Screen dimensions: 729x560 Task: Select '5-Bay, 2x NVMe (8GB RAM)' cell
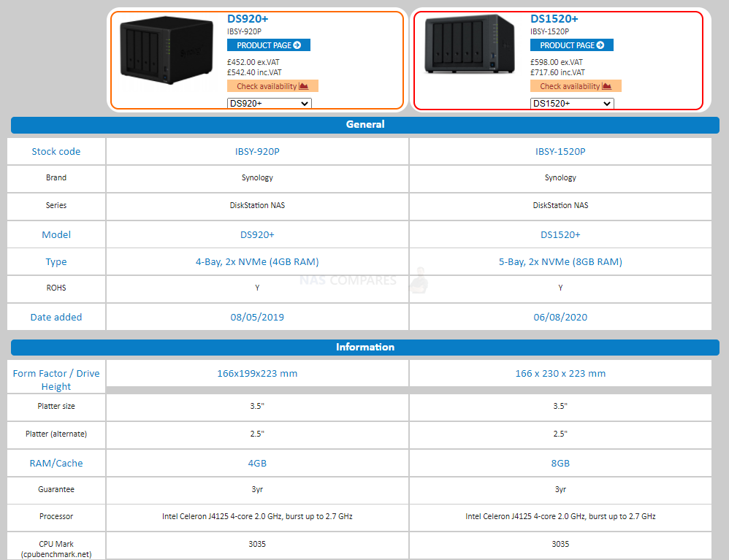coord(560,261)
